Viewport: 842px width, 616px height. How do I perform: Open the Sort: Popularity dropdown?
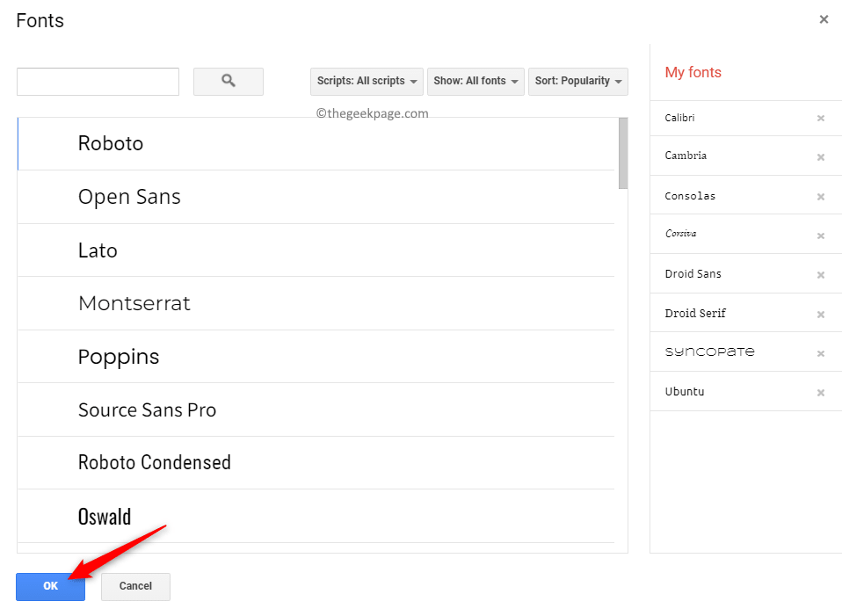[x=577, y=81]
